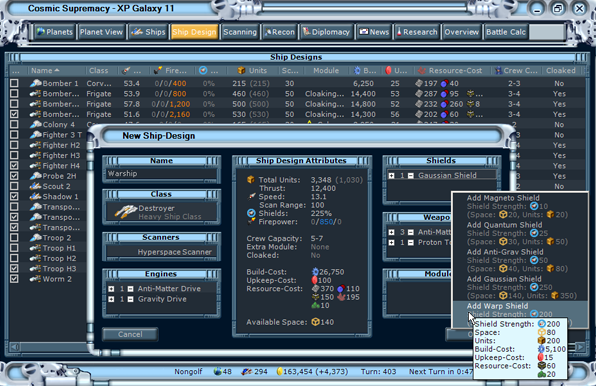Click the Cancel button
The image size is (596, 386).
click(x=130, y=334)
